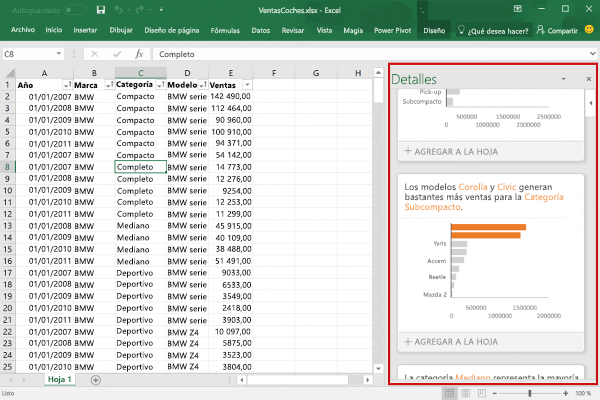Click zoom out minus button
The width and height of the screenshot is (600, 400).
494,393
